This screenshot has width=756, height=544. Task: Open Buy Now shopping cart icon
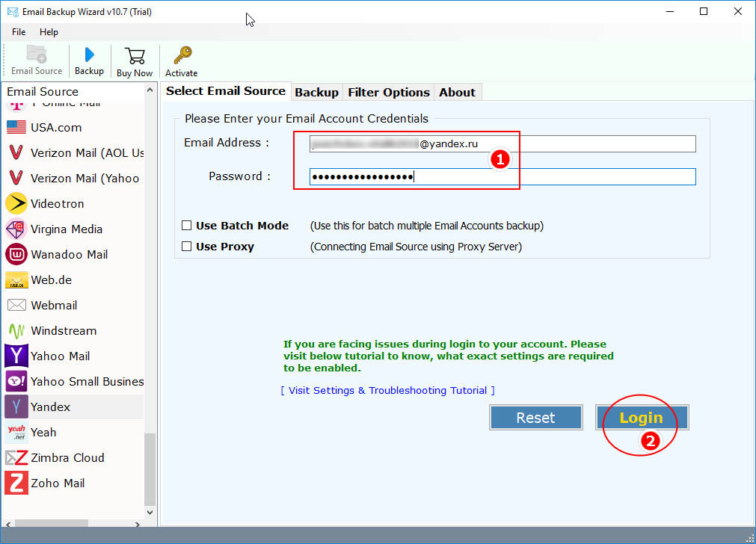(135, 56)
